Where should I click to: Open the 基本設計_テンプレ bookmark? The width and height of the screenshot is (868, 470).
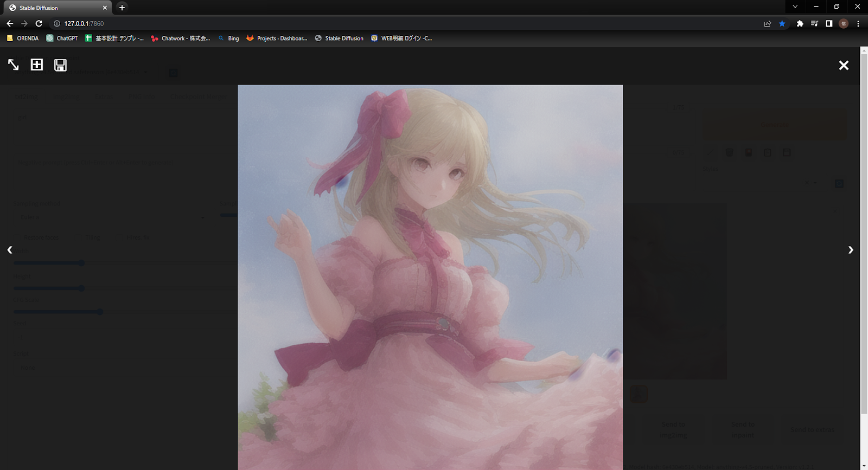(114, 38)
